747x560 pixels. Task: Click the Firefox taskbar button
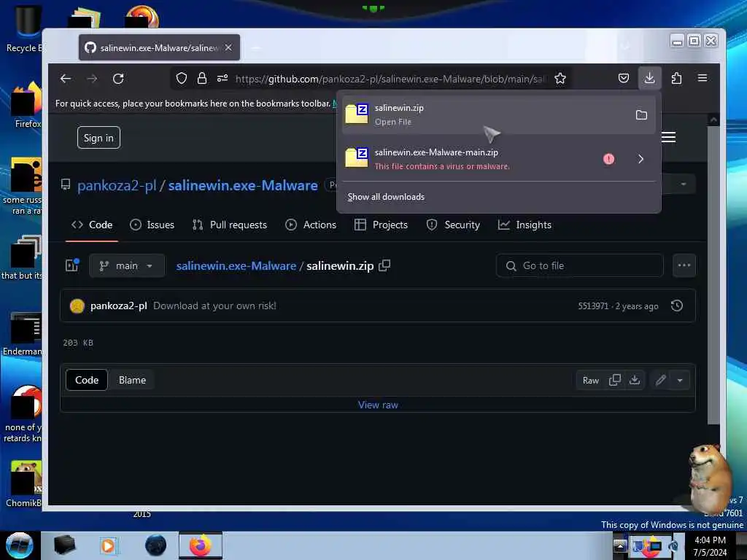coord(201,545)
